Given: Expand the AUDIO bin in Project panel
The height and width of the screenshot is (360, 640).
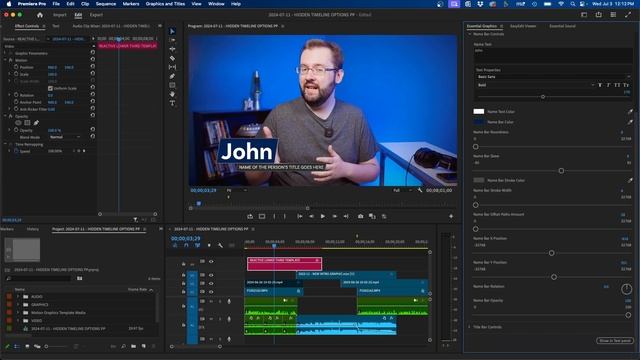Looking at the screenshot, I should (x=18, y=297).
